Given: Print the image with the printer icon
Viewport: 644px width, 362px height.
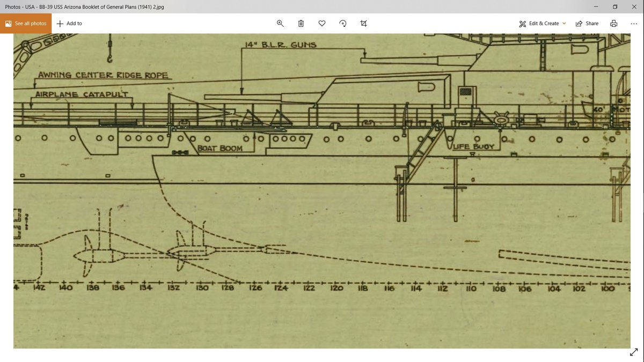Looking at the screenshot, I should point(613,24).
